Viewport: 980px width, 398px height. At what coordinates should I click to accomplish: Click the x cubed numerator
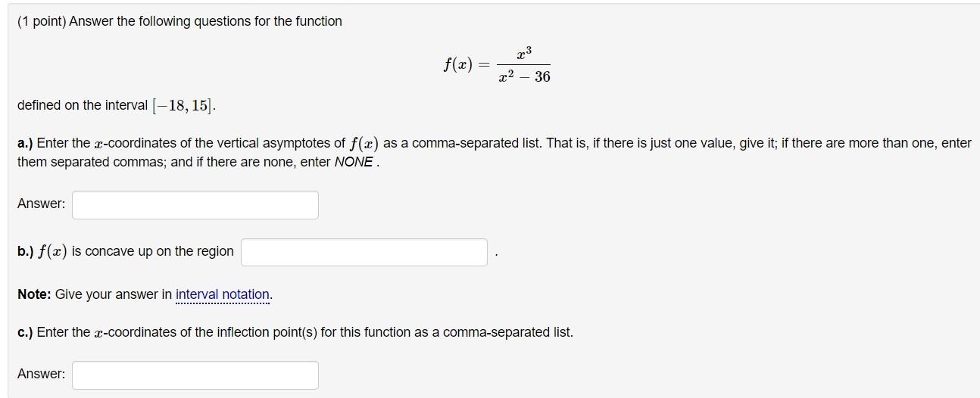point(524,54)
